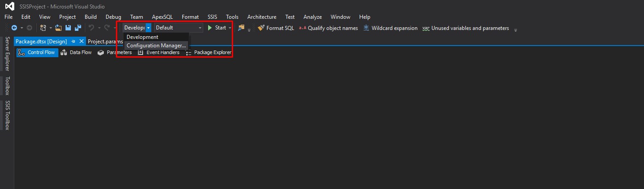Image resolution: width=644 pixels, height=189 pixels.
Task: Click the Open File folder icon
Action: [58, 28]
